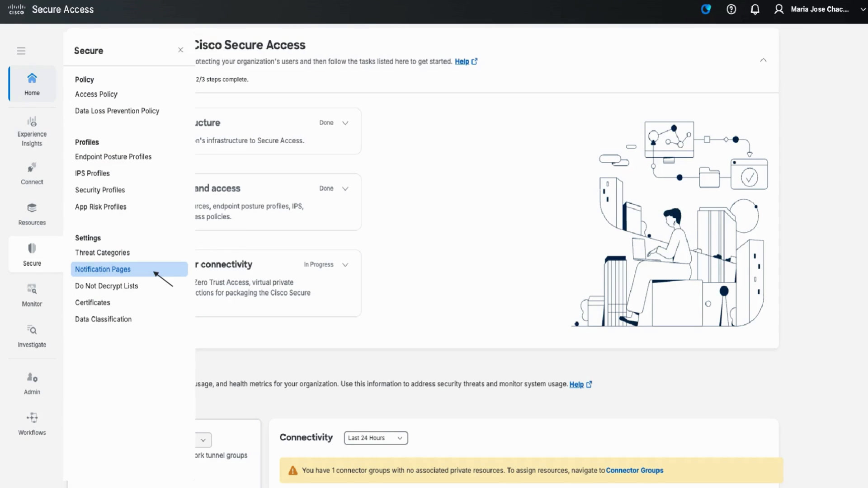Open the Resources section icon
The width and height of the screenshot is (868, 488).
coord(32,208)
